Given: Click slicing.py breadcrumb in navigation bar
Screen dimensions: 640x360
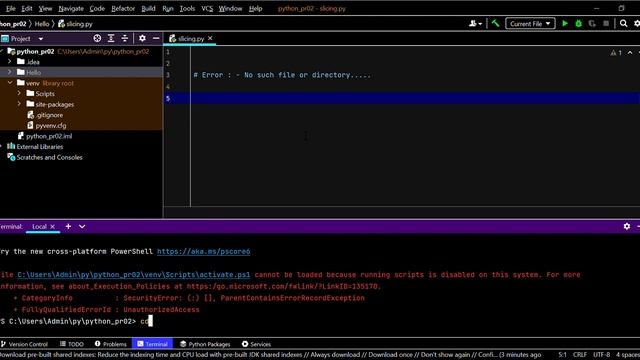Looking at the screenshot, I should click(76, 24).
